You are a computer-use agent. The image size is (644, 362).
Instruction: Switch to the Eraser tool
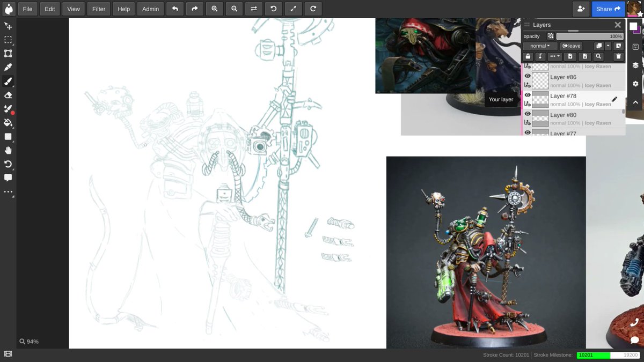[8, 95]
